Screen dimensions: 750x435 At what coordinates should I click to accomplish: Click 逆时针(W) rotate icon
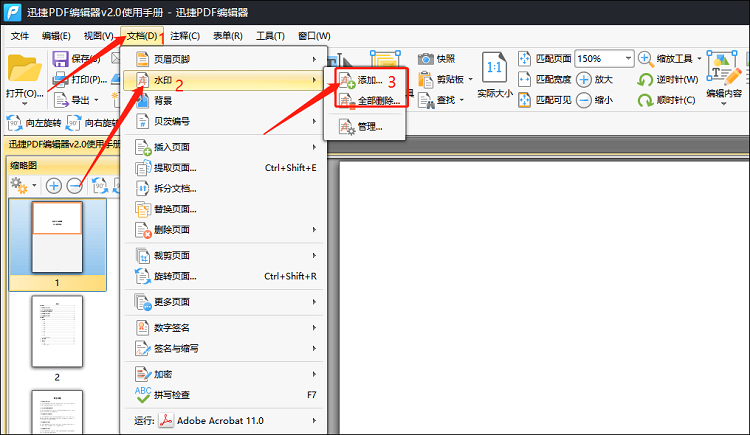(x=645, y=79)
